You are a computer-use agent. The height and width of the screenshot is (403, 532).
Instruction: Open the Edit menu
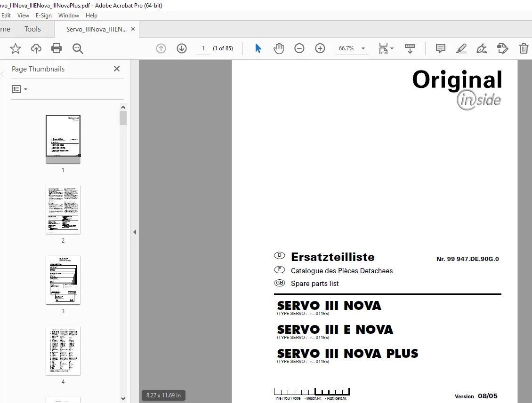[x=6, y=15]
